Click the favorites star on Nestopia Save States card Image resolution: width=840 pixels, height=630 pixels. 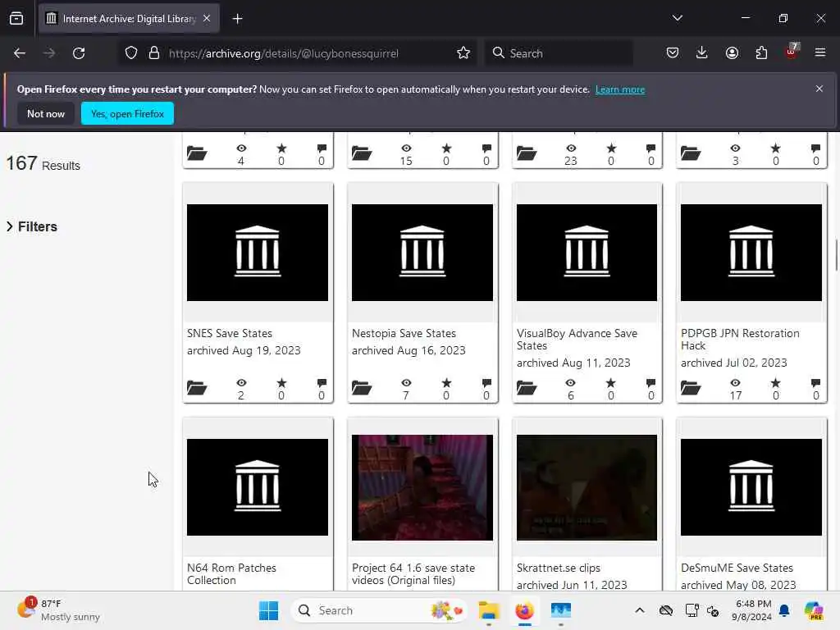(x=446, y=382)
